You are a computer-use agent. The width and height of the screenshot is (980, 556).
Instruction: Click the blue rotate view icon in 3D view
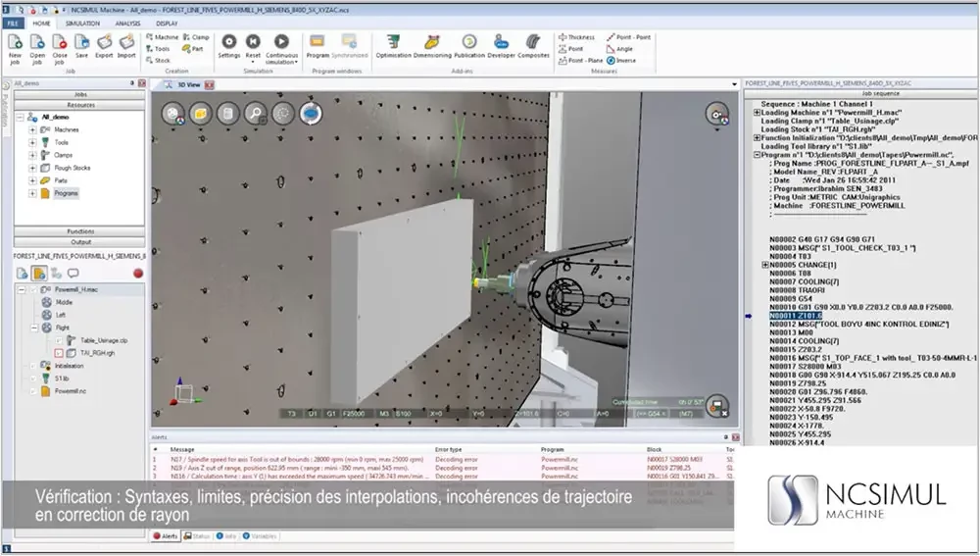tap(311, 113)
